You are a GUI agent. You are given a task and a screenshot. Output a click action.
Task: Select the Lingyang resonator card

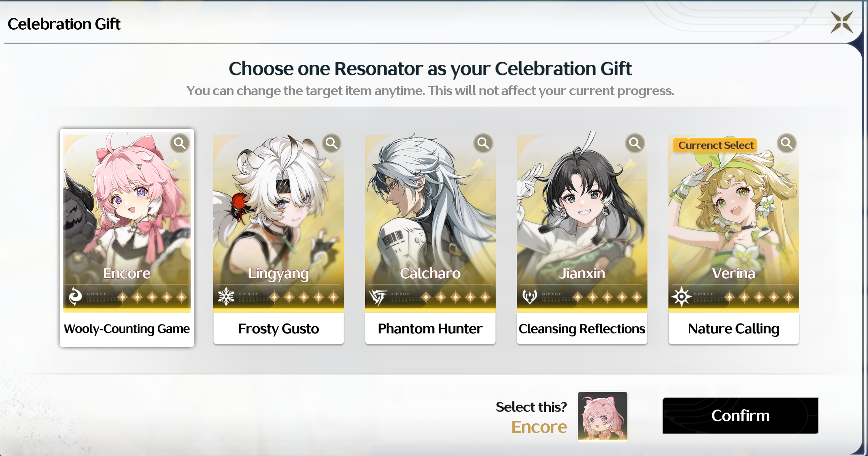point(278,239)
